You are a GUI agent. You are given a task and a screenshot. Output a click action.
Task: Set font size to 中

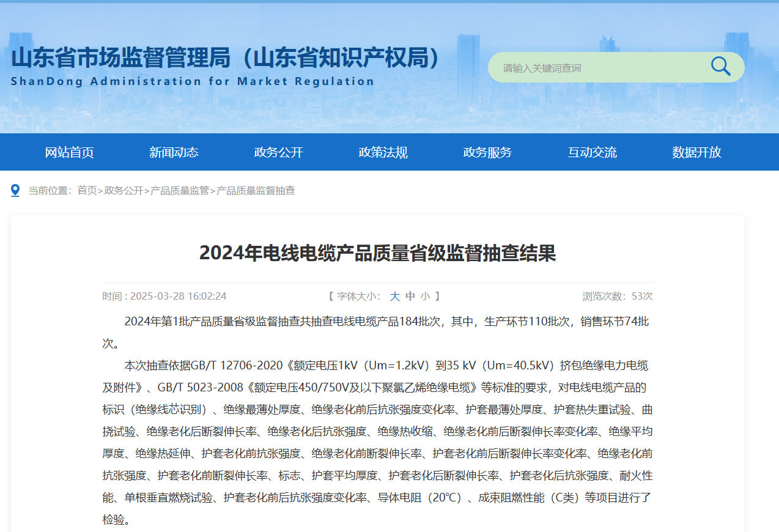[x=410, y=297]
